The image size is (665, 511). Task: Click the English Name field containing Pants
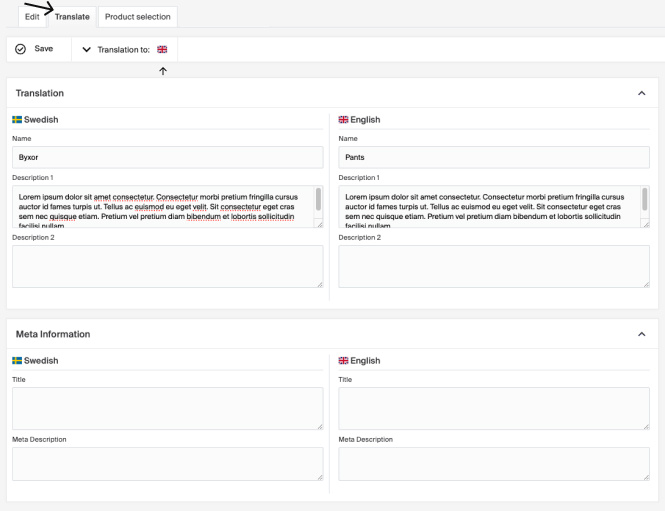(x=494, y=157)
